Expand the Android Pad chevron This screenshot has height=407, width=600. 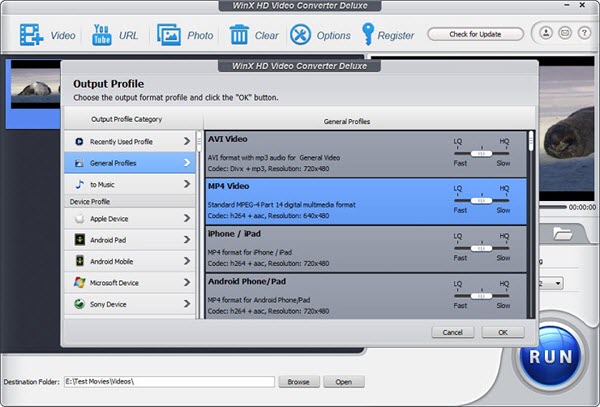(187, 240)
